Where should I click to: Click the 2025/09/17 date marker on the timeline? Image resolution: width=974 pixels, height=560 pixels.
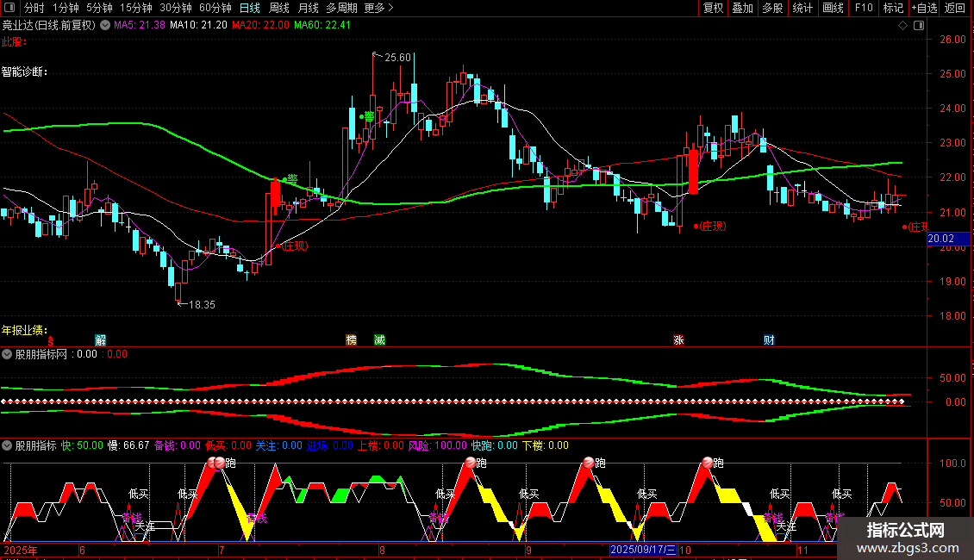pos(642,550)
